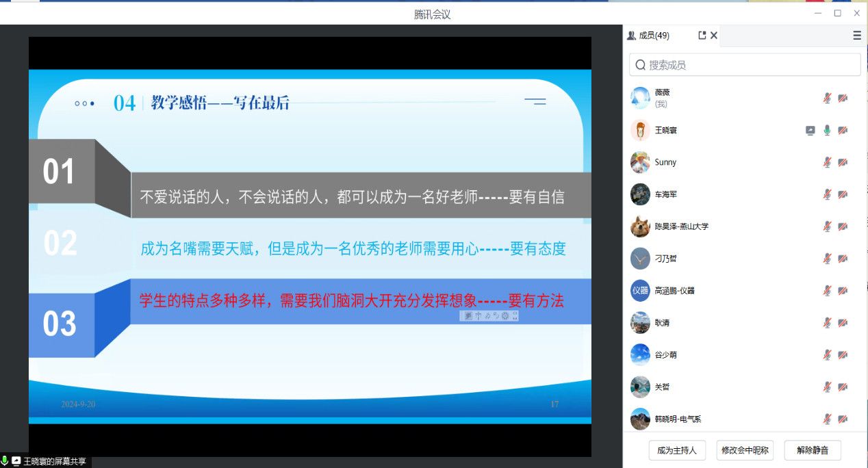Click the 成为主持人 button
Viewport: 868px width, 468px height.
tap(676, 450)
